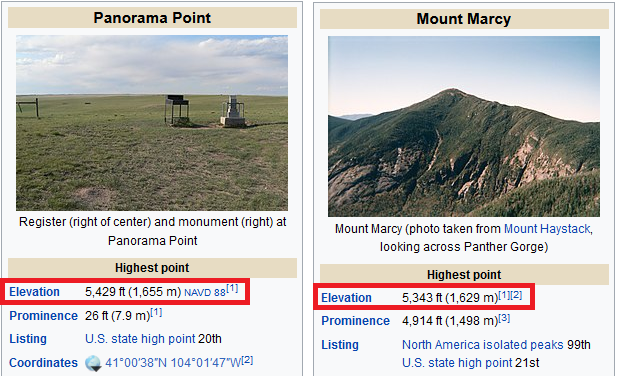Click Elevation label in Mount Marcy box
Viewport: 622px width, 376px height.
tap(346, 298)
